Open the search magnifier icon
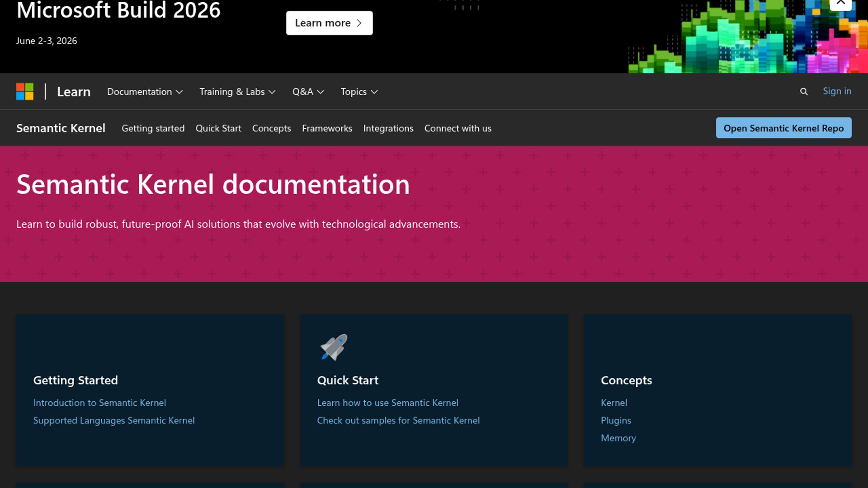This screenshot has height=488, width=868. click(x=803, y=92)
